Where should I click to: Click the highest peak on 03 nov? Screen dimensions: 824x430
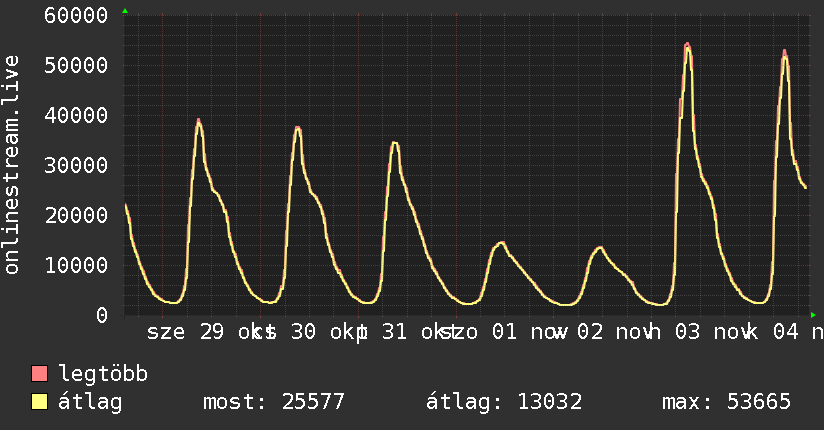click(687, 45)
